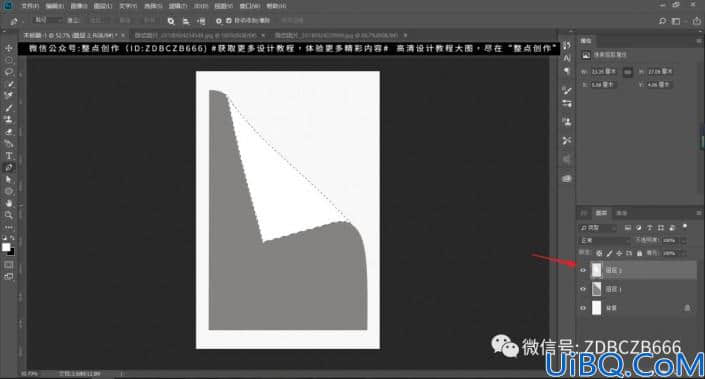Open the Character panel icon in collapsed dock
Image resolution: width=705 pixels, height=379 pixels.
pos(567,58)
